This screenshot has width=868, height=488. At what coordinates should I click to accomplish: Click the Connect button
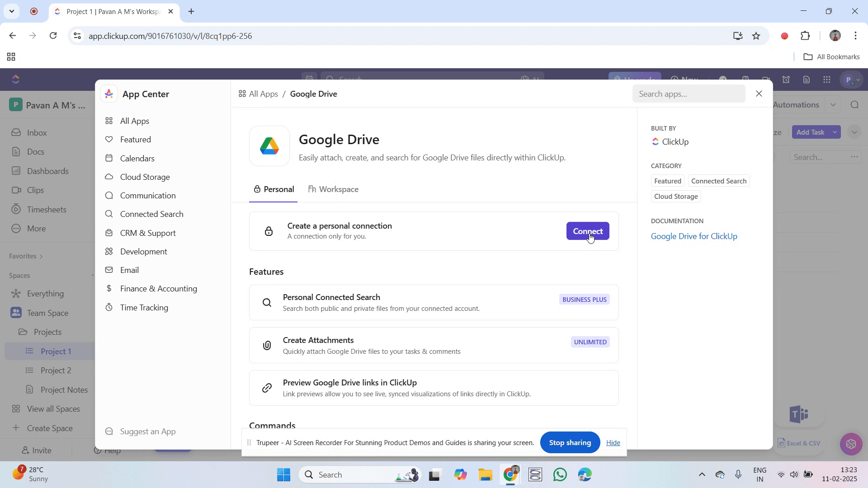[587, 231]
